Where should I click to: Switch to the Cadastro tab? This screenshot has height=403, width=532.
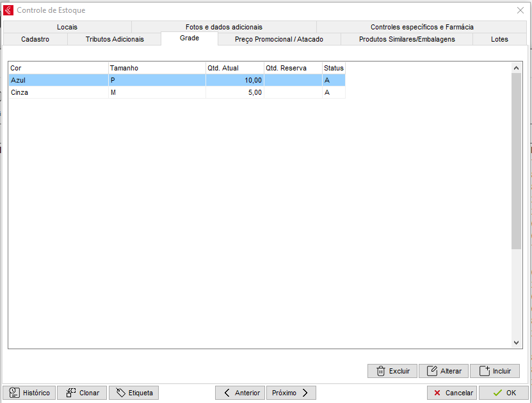[35, 39]
